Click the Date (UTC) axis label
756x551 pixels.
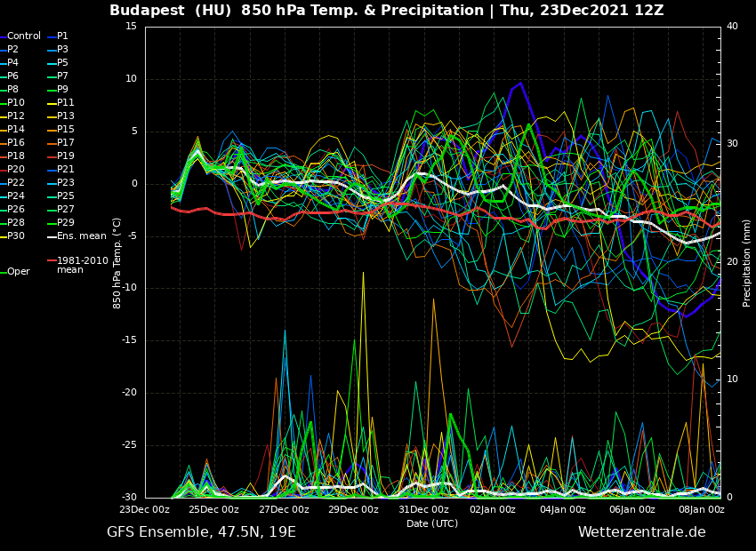432,524
